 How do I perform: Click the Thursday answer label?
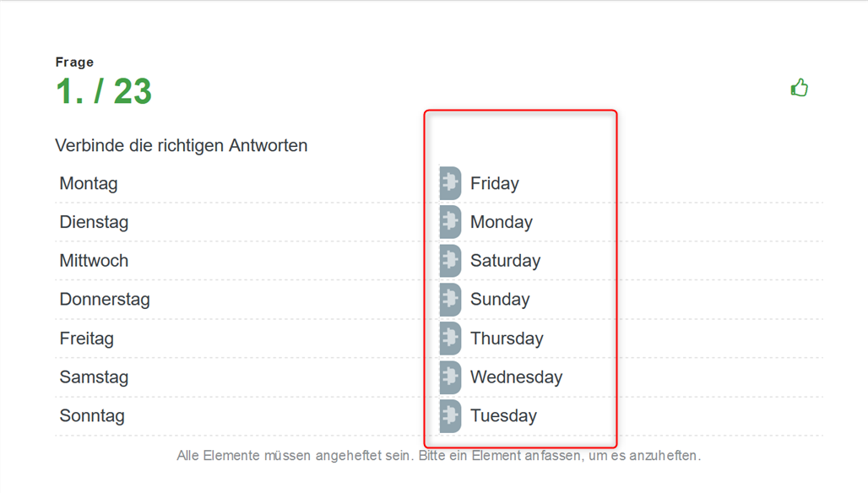pos(507,338)
